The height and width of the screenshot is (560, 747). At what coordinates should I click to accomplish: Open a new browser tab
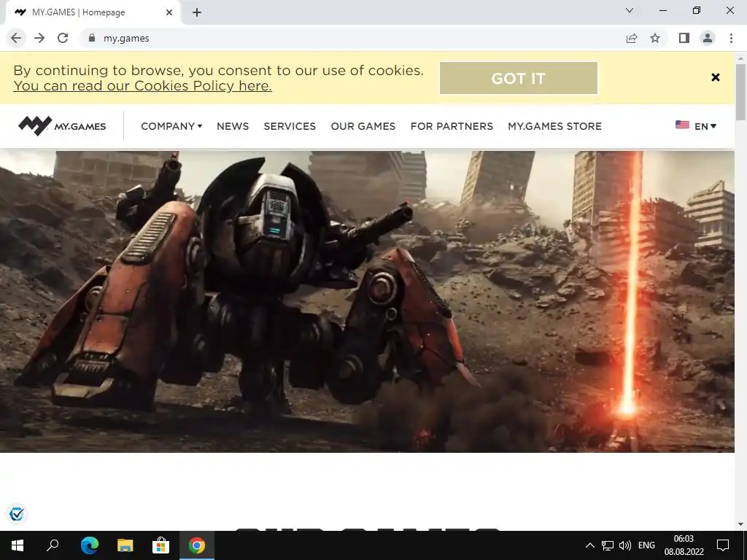click(197, 12)
